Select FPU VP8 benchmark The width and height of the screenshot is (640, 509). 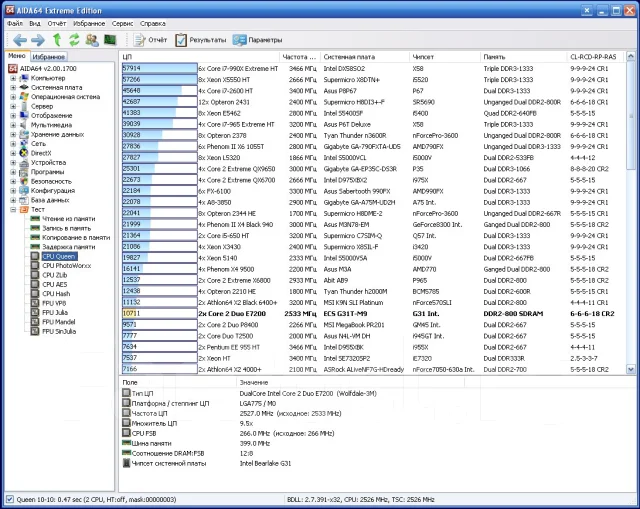coord(54,303)
